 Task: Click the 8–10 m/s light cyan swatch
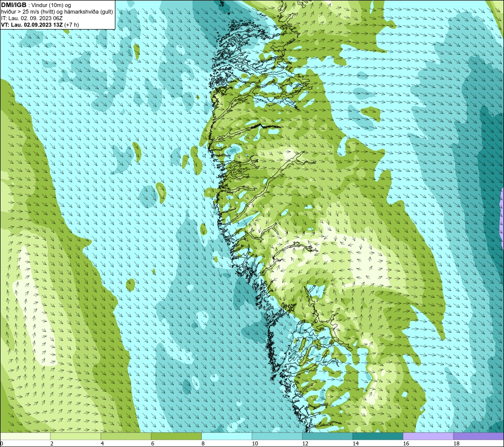point(227,436)
